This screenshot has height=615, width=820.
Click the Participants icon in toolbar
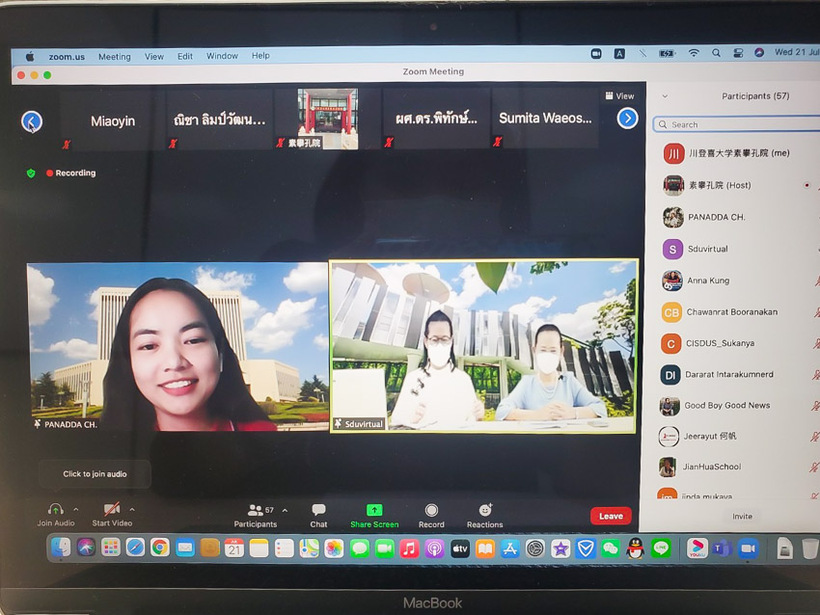(x=255, y=510)
